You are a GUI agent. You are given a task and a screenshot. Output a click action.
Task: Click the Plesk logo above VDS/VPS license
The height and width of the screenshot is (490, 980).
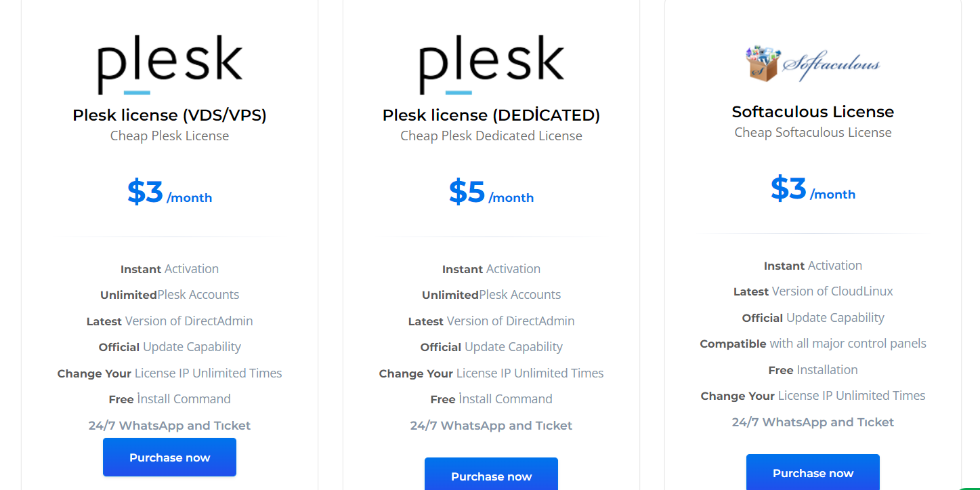coord(170,65)
